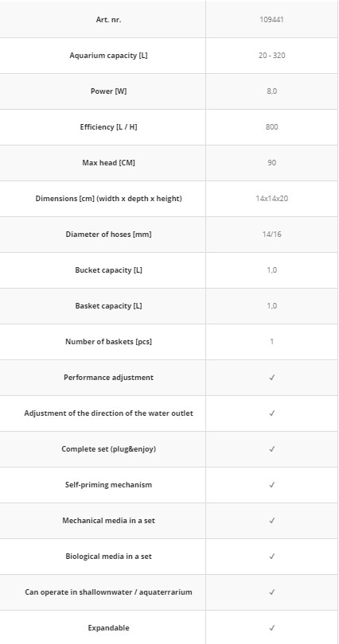Click the Mechanical media in a set checkmark

271,521
